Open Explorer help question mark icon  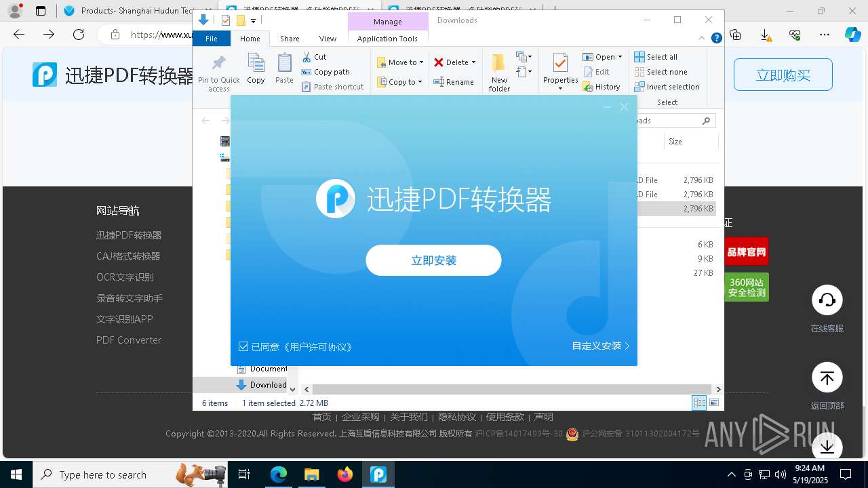click(716, 39)
